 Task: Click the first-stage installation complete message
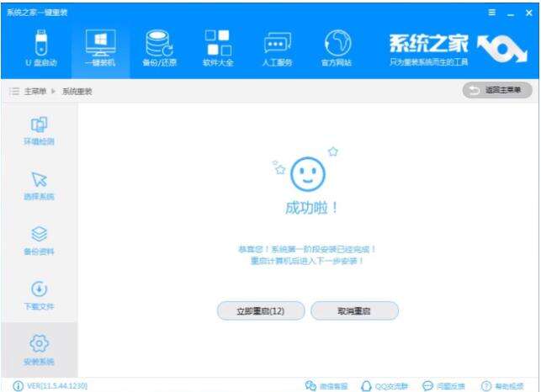(x=307, y=249)
